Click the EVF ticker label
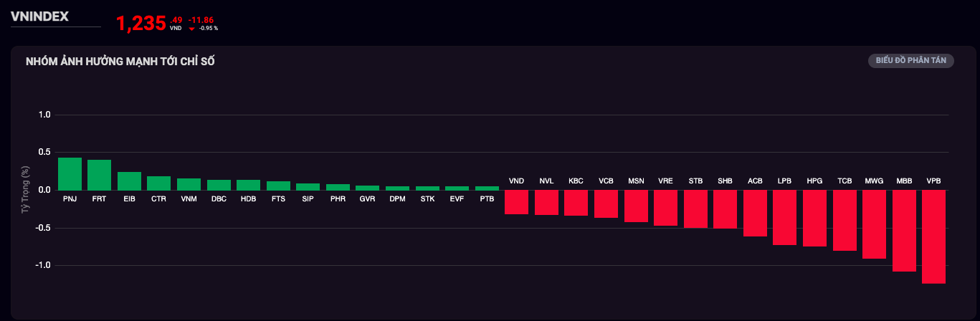Screen dimensions: 980x321 tap(457, 198)
